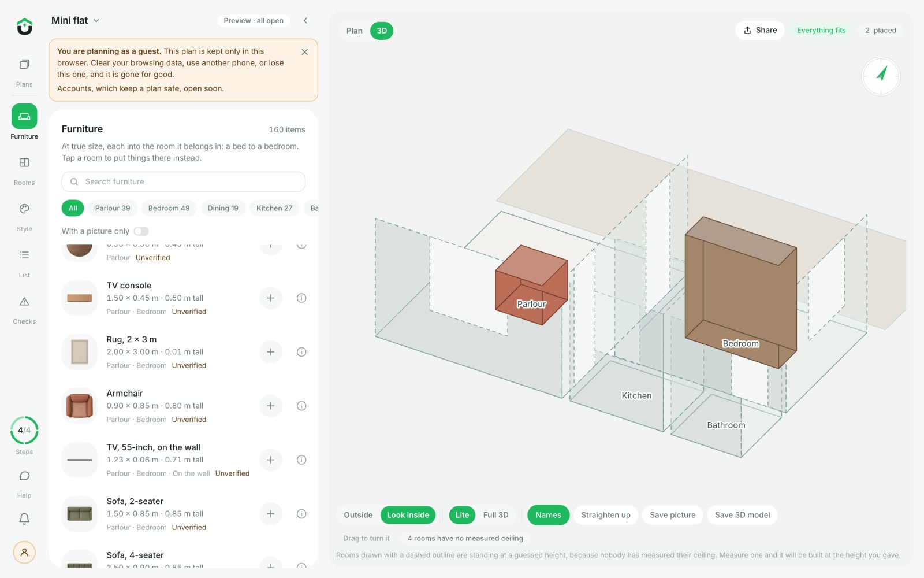Show info for TV, 55-inch
Viewport: 924px width, 578px height.
[301, 460]
